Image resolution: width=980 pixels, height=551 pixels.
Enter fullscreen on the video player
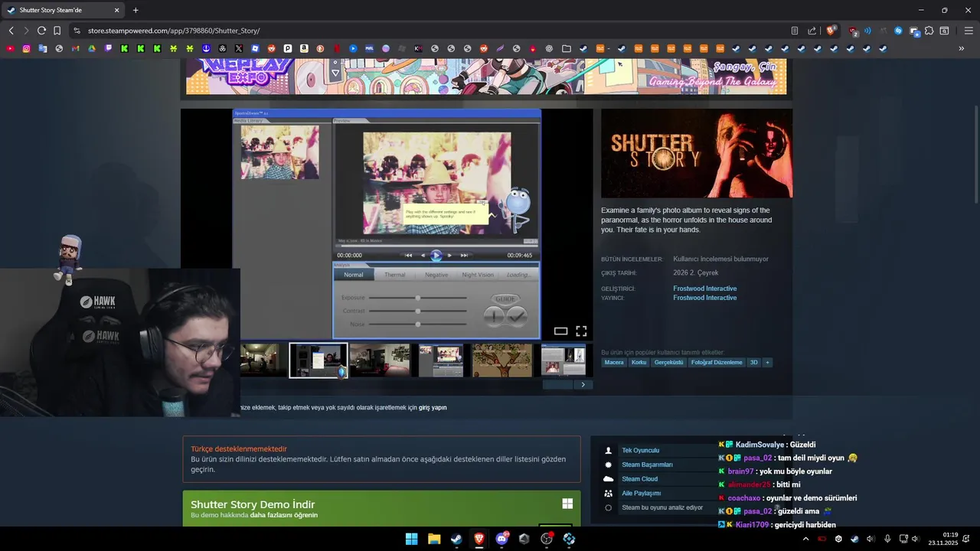pos(581,331)
